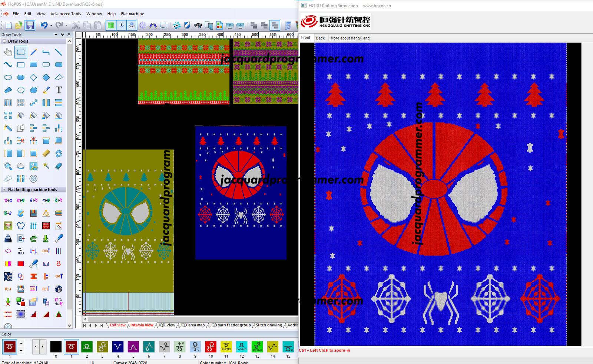Switch to the JQD View tab
The image size is (593, 364).
(x=166, y=325)
